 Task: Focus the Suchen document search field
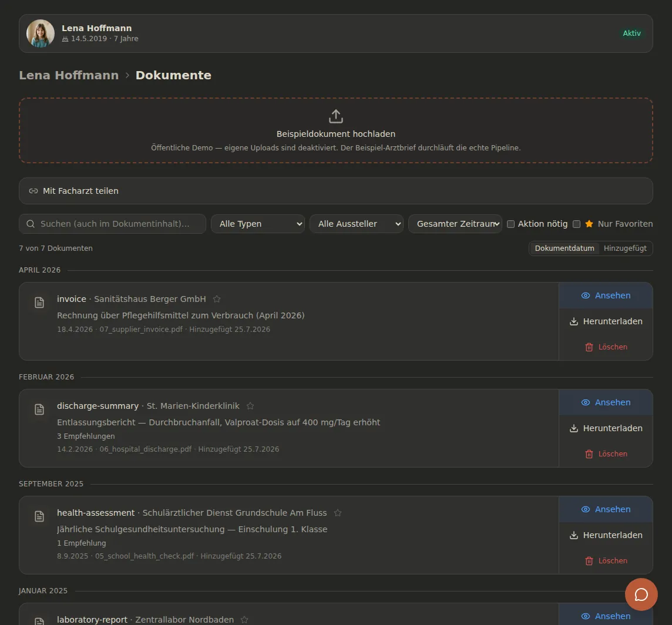112,224
